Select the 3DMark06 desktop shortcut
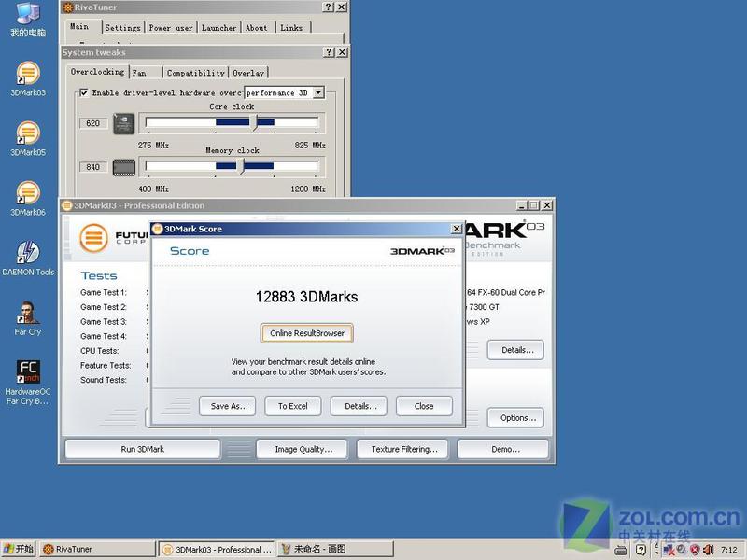This screenshot has height=560, width=747. 28,199
